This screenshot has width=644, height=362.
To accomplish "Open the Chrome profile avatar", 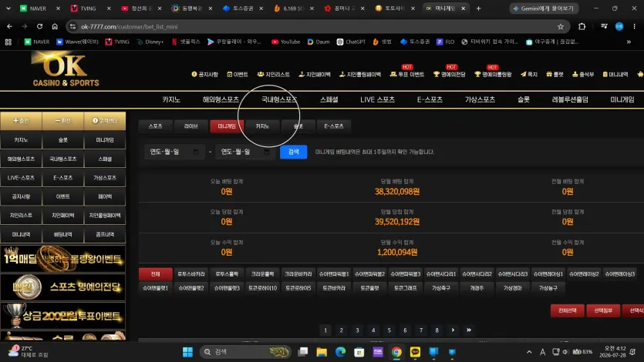I will 619,26.
